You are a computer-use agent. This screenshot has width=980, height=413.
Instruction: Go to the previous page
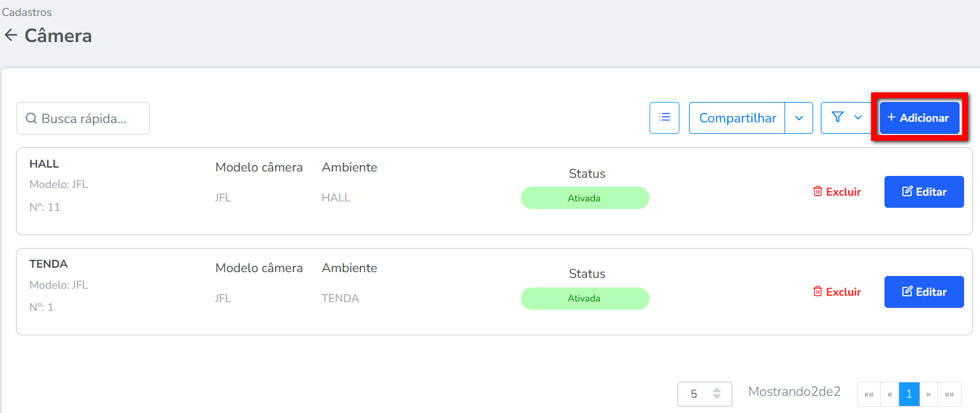click(x=890, y=395)
